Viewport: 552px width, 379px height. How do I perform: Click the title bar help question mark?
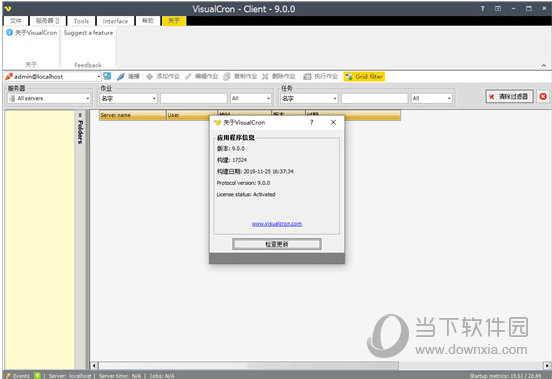[483, 8]
